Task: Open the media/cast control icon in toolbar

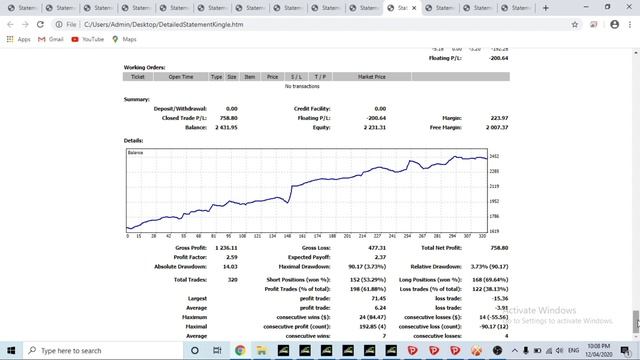Action: [594, 24]
